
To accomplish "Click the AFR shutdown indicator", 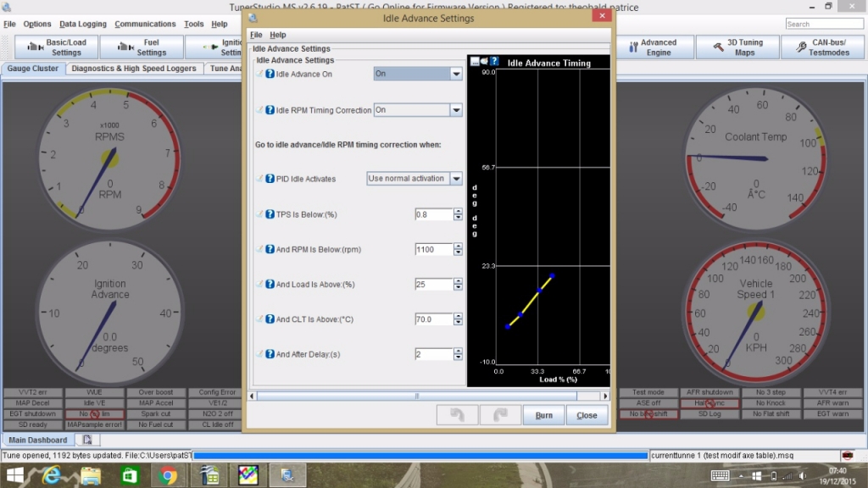I will [709, 392].
